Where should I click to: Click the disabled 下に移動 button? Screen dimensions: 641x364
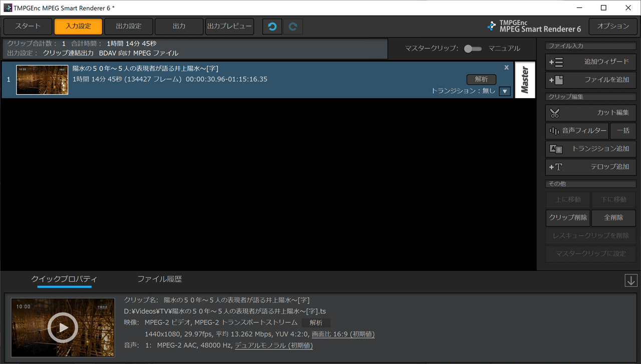pos(613,200)
